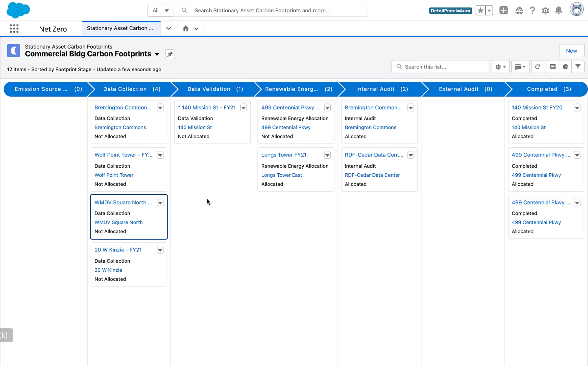Open Bremington Commons Data Collection card actions
Viewport: 588px width, 366px height.
[x=160, y=108]
